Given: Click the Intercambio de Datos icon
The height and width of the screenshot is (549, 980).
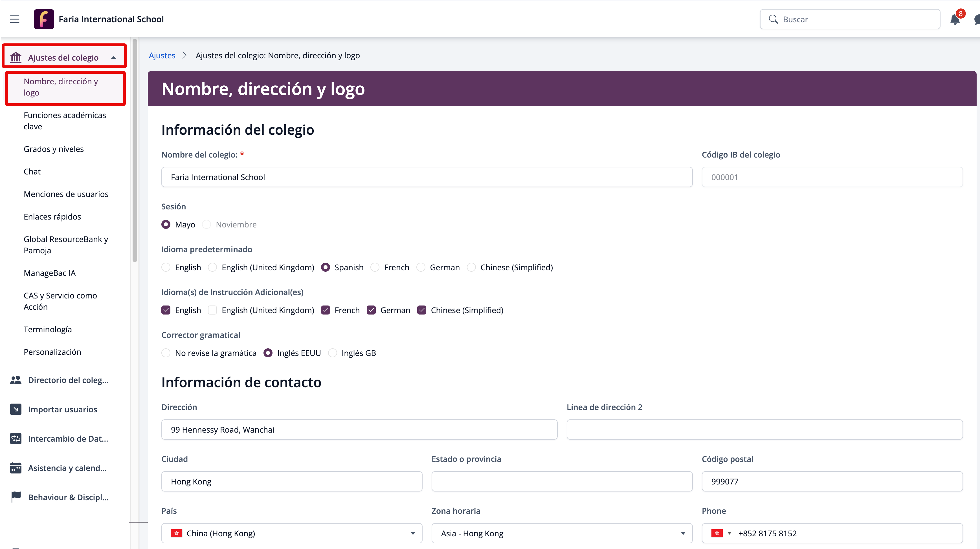Looking at the screenshot, I should pyautogui.click(x=16, y=438).
